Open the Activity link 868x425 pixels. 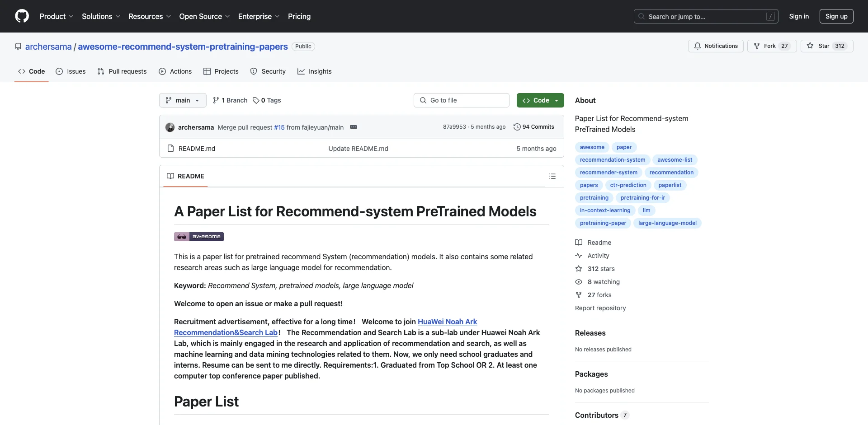click(x=593, y=256)
